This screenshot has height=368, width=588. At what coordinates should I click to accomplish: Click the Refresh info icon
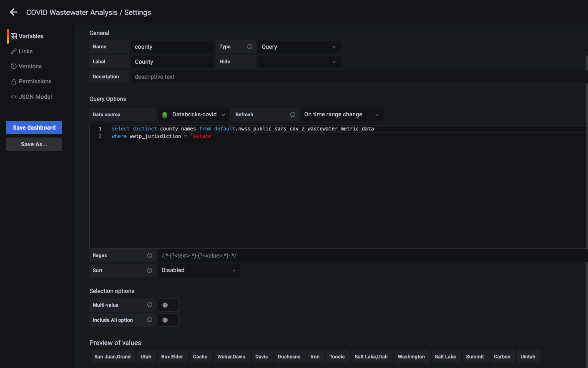pyautogui.click(x=293, y=114)
